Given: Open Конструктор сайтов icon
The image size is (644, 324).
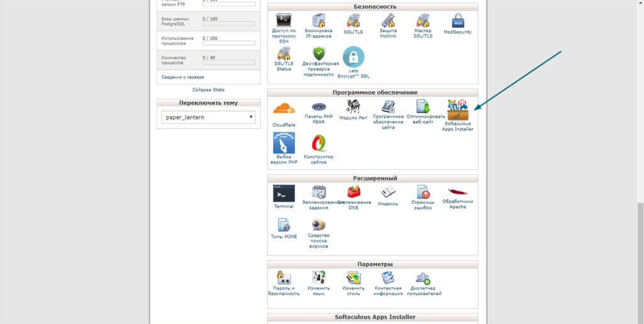Looking at the screenshot, I should tap(318, 143).
